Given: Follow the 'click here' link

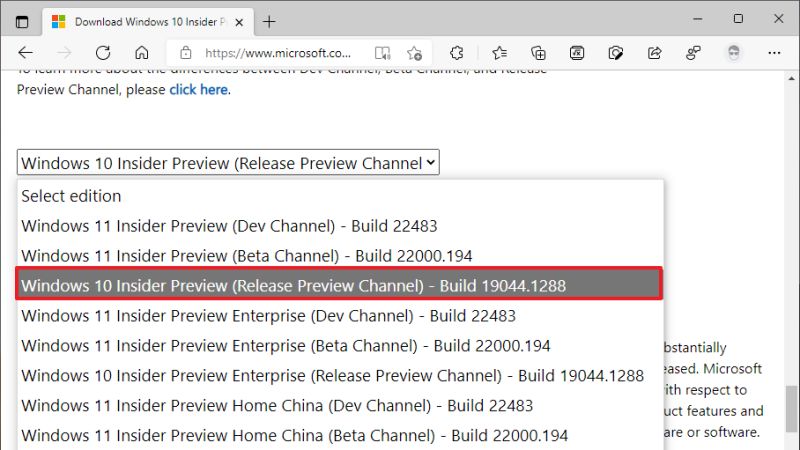Looking at the screenshot, I should [198, 90].
